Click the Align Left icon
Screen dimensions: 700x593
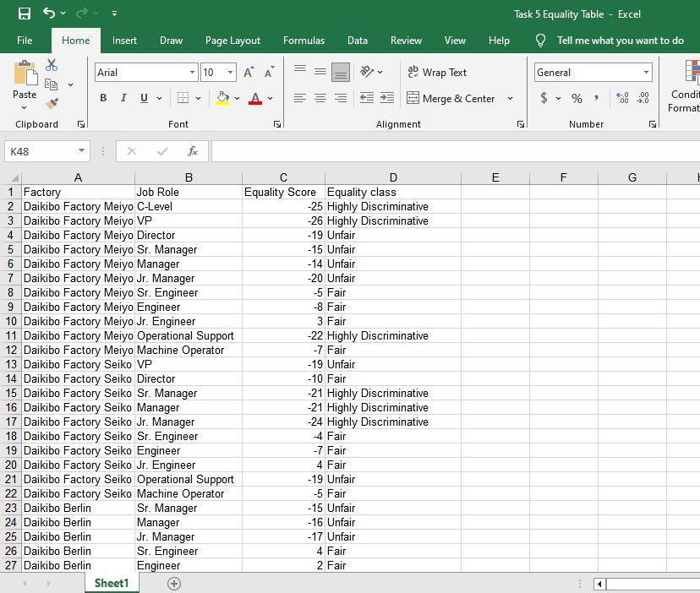300,98
